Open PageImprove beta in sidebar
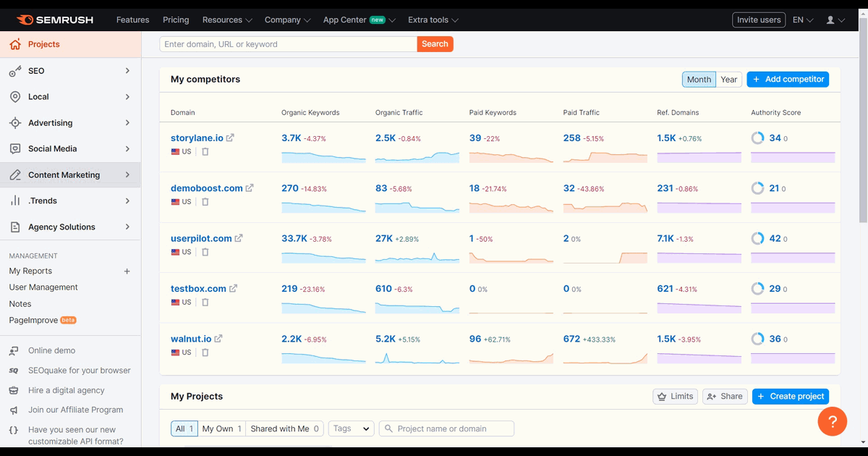This screenshot has height=456, width=868. [x=43, y=320]
